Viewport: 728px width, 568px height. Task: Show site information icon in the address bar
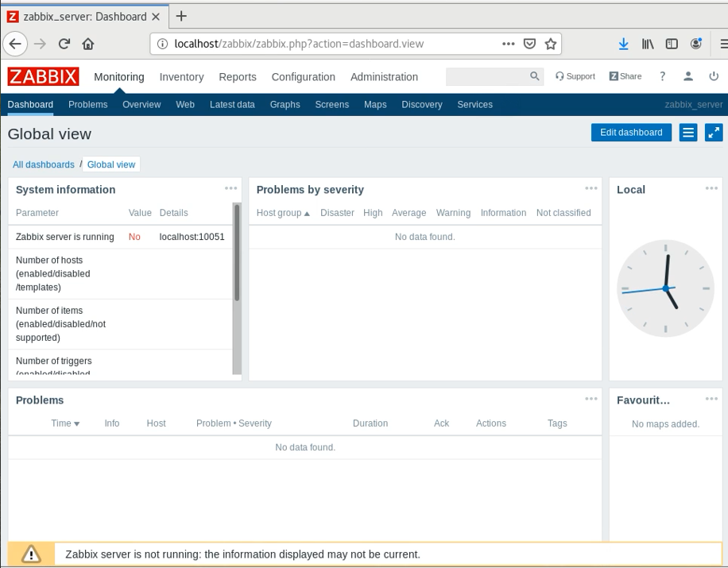(x=162, y=44)
